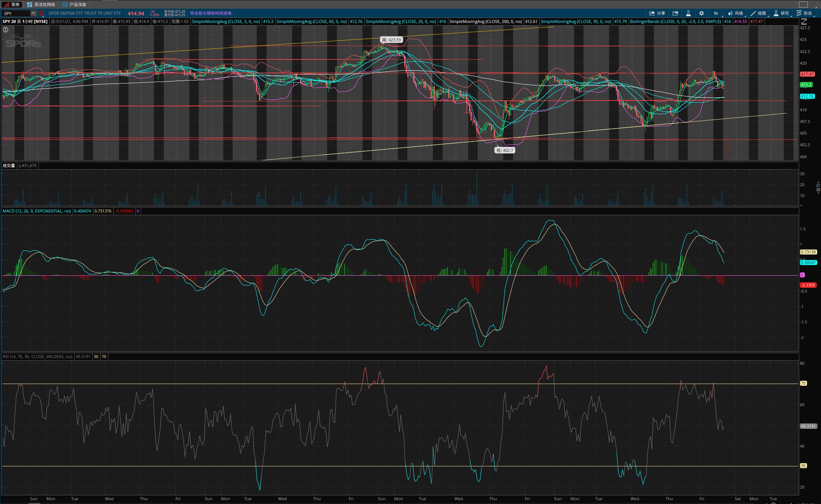This screenshot has width=821, height=504.
Task: Click the 买方价:415.20 bid price
Action: 175,12
